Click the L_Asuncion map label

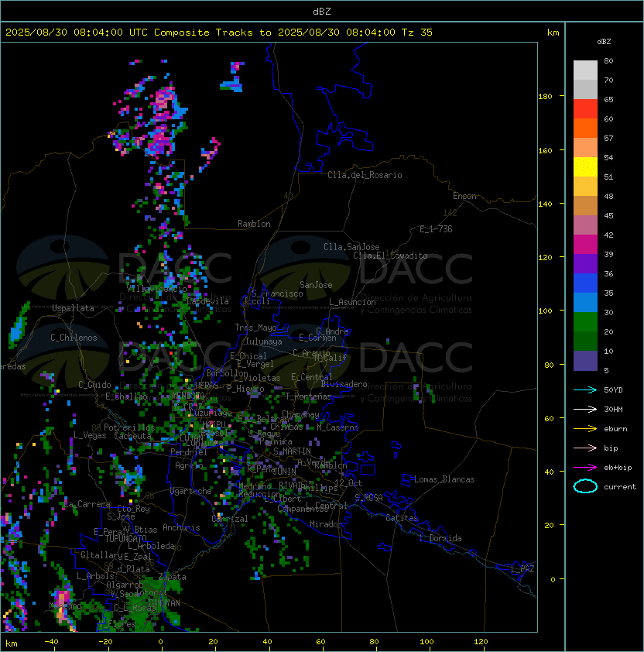click(352, 302)
